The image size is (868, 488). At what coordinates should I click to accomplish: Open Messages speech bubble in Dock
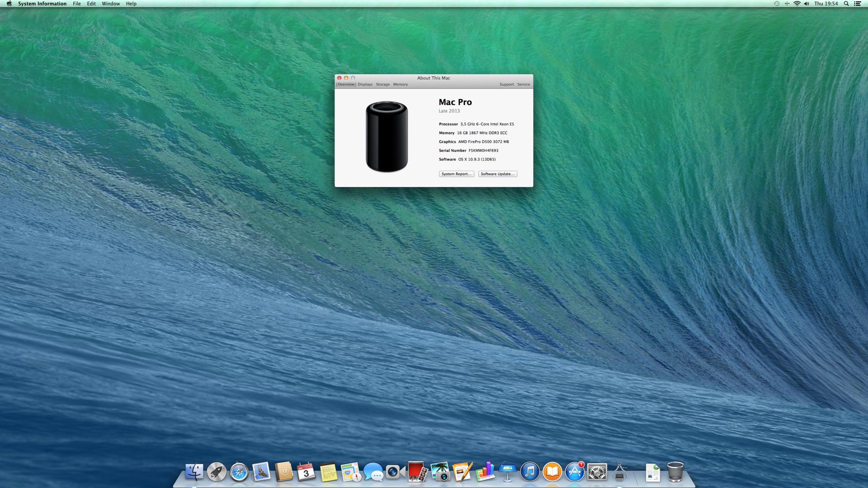(373, 471)
